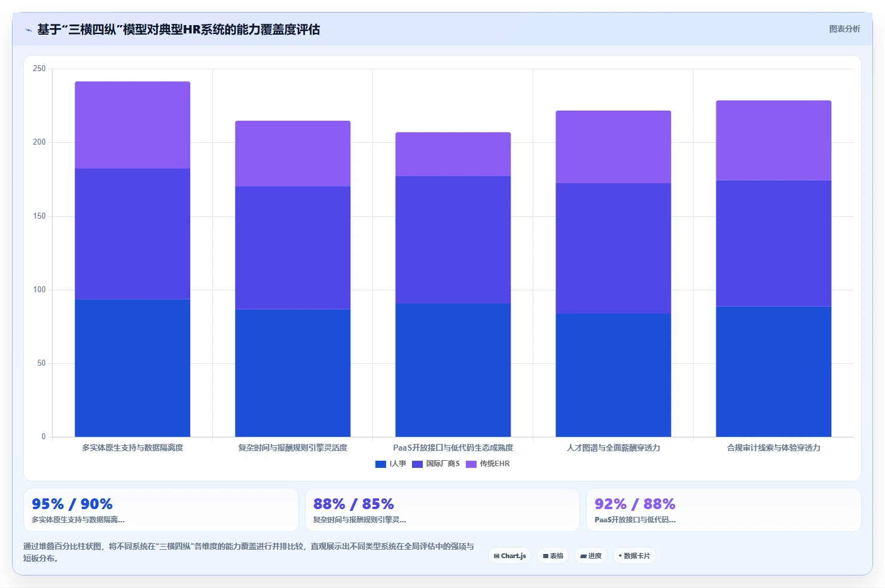885x588 pixels.
Task: Click the y-axis value 150
Action: tap(39, 216)
